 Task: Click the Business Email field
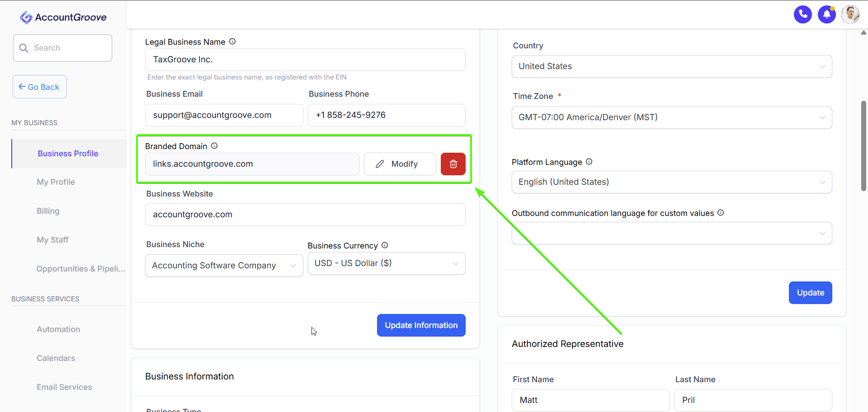(x=224, y=115)
